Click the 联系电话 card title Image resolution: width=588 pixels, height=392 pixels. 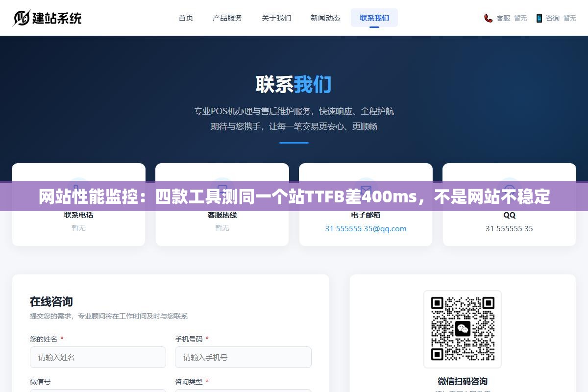coord(78,215)
